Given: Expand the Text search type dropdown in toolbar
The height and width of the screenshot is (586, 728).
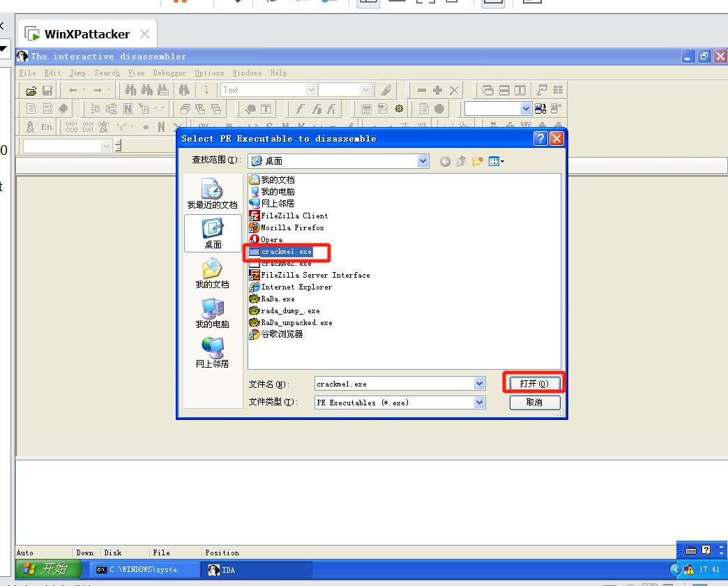Looking at the screenshot, I should (311, 89).
